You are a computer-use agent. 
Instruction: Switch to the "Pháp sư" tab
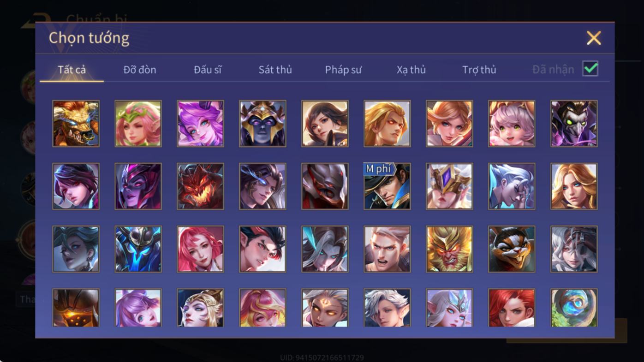(343, 70)
